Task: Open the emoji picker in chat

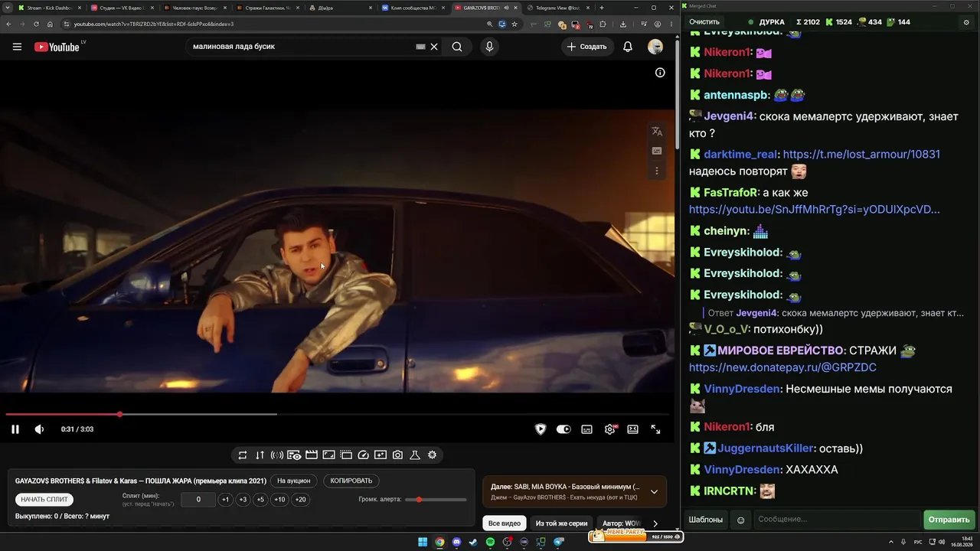Action: click(x=740, y=520)
